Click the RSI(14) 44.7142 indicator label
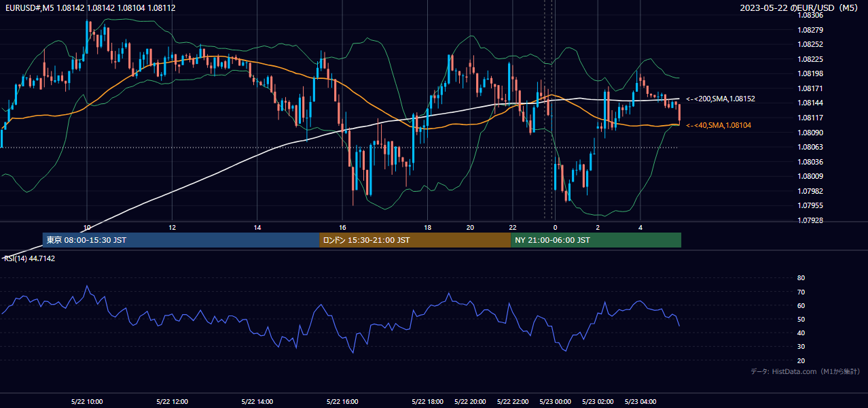Image resolution: width=868 pixels, height=408 pixels. coord(30,258)
